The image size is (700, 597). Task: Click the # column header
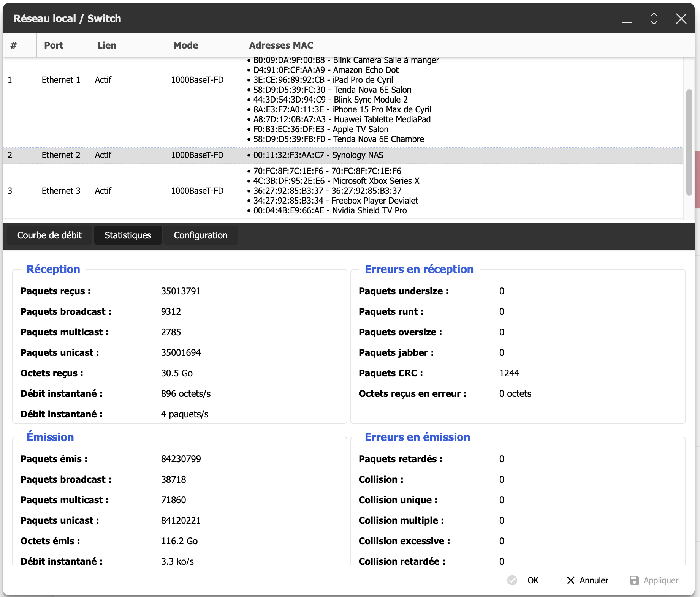click(x=20, y=45)
